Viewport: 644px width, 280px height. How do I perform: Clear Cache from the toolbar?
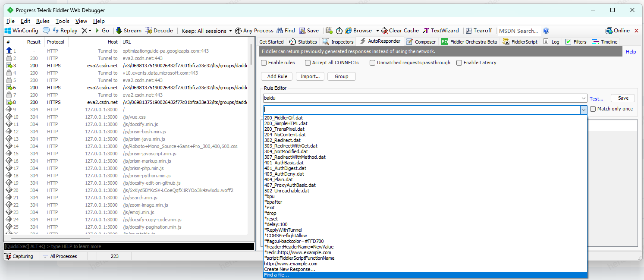click(x=400, y=31)
